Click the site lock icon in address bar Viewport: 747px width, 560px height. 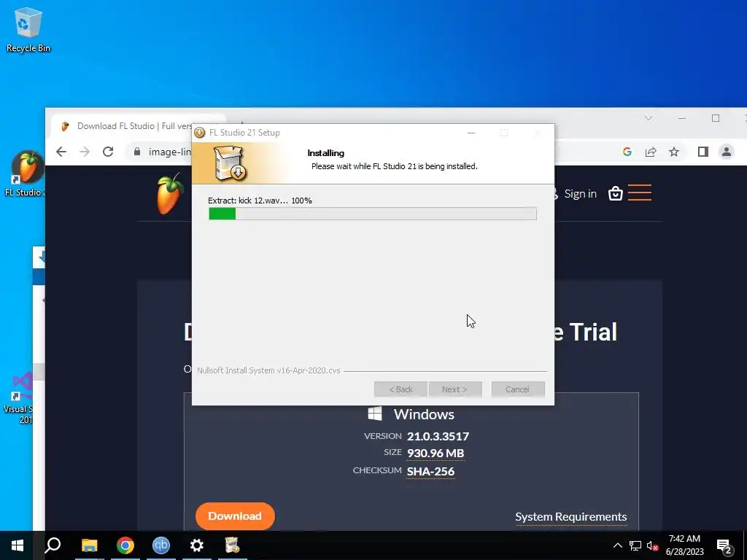click(137, 152)
